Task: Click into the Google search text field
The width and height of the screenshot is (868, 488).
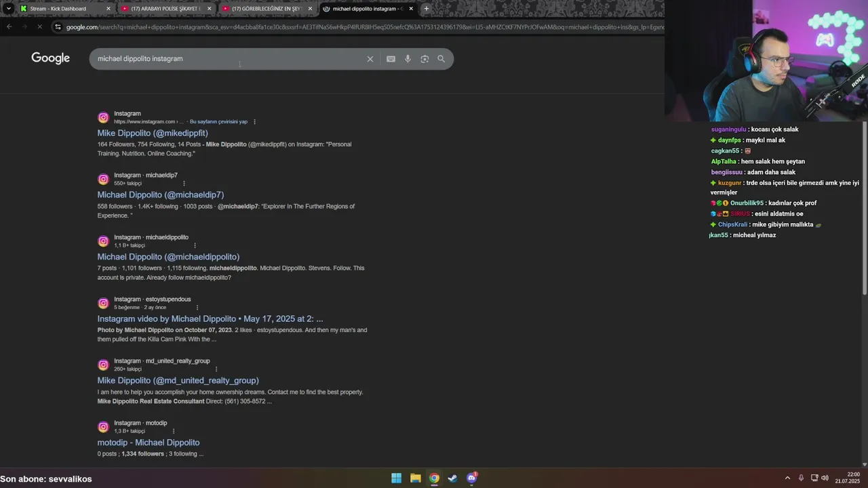Action: [231, 59]
